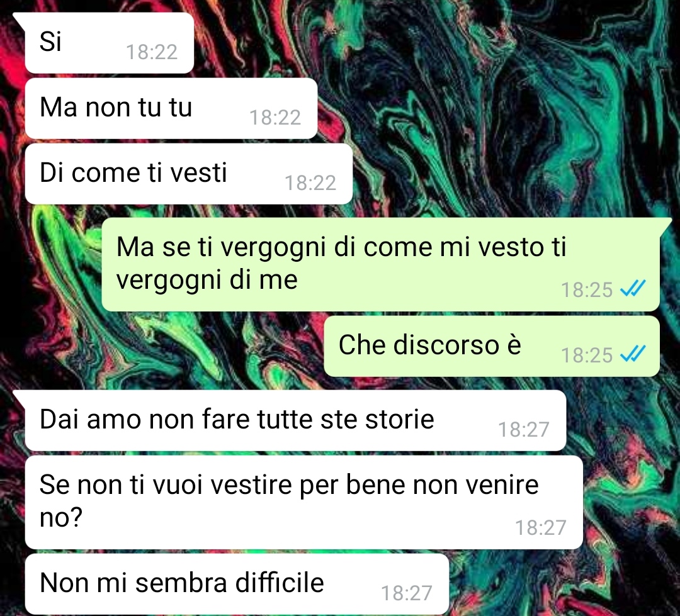Viewport: 680px width, 616px height.
Task: Tap the 18:22 timestamp on 'Ma non tu tu'
Action: [x=275, y=118]
